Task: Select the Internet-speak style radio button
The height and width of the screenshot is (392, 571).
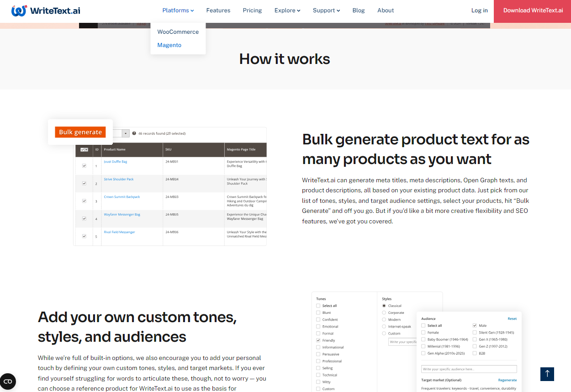Action: [x=384, y=327]
